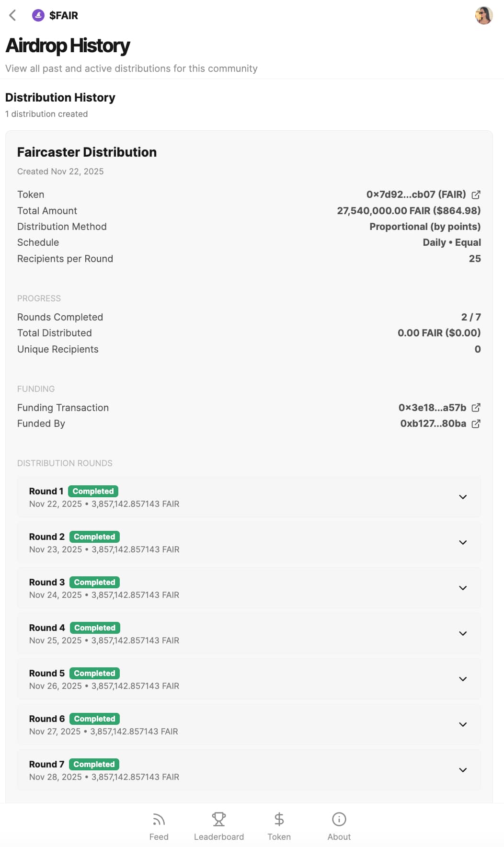504x847 pixels.
Task: Open the Feed tab
Action: pos(159,826)
